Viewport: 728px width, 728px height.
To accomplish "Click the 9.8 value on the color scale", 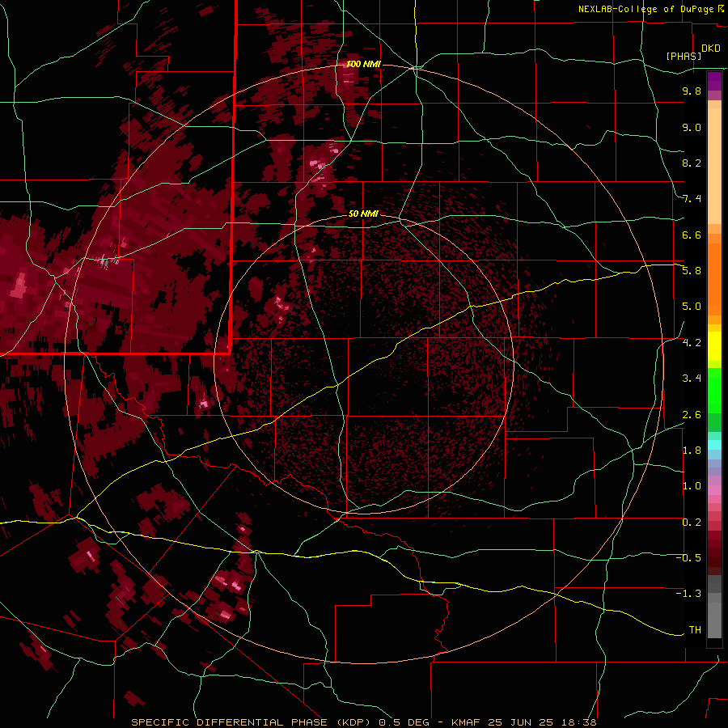I will [692, 91].
